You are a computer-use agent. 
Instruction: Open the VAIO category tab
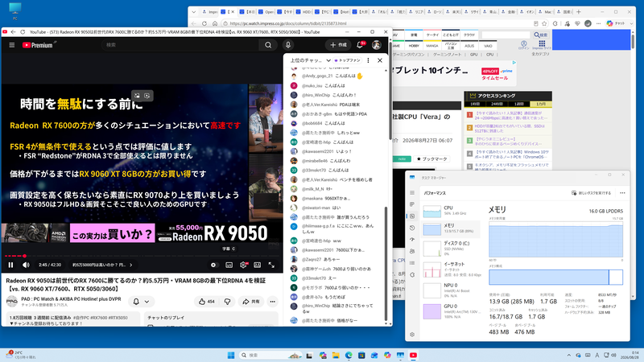pos(488,46)
